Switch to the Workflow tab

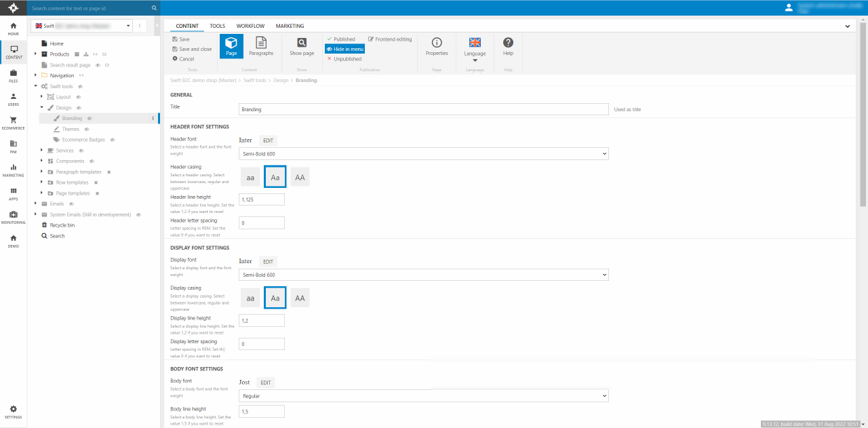point(250,26)
